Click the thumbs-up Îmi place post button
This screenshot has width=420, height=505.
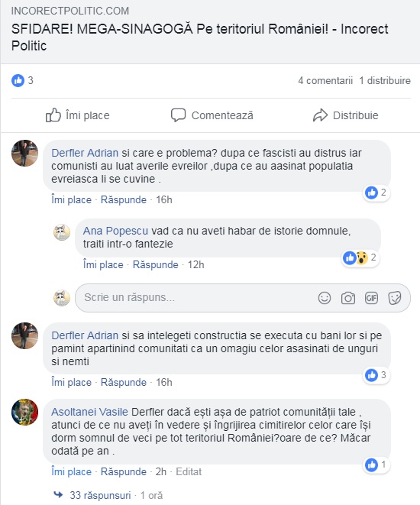coord(78,115)
